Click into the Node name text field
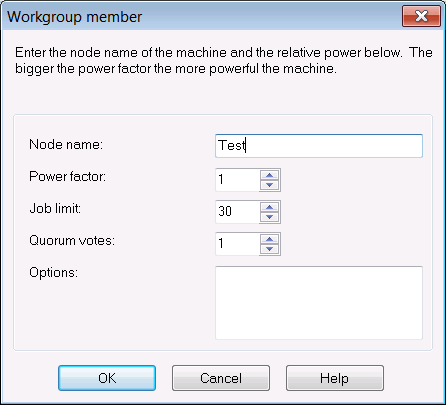This screenshot has height=405, width=446. 319,146
